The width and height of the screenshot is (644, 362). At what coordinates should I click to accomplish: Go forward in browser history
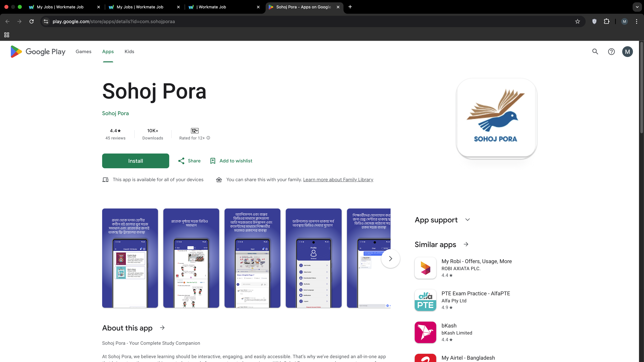19,21
